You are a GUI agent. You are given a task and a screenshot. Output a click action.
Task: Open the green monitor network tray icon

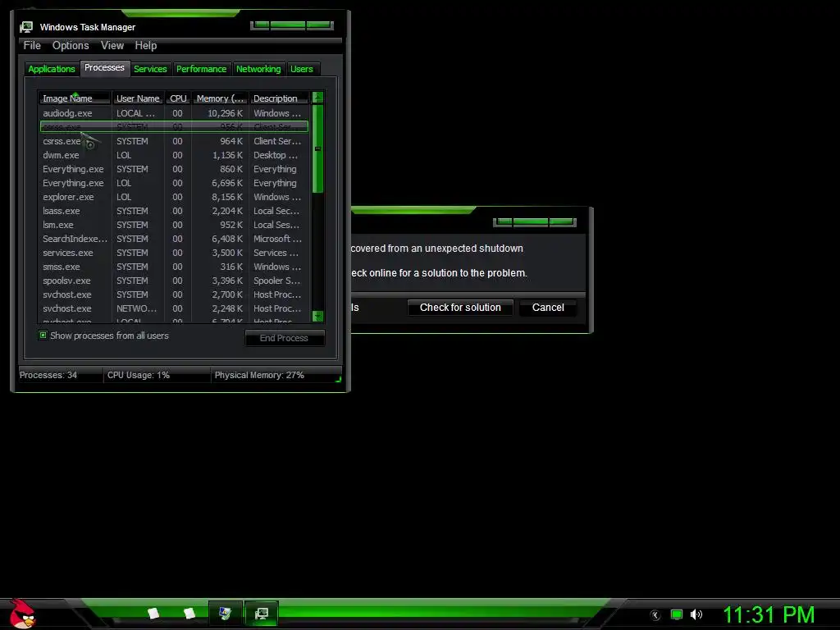[677, 614]
